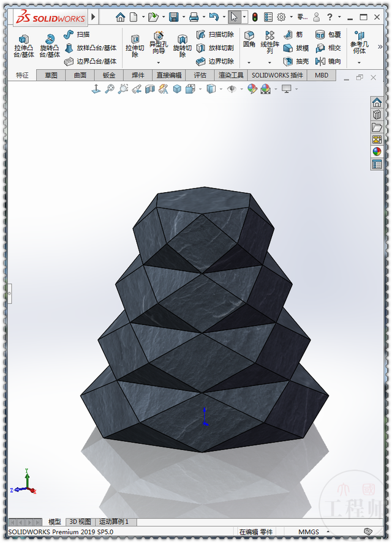Open File Explorer task pane tab
Screen dimensions: 392x543
coord(377,127)
